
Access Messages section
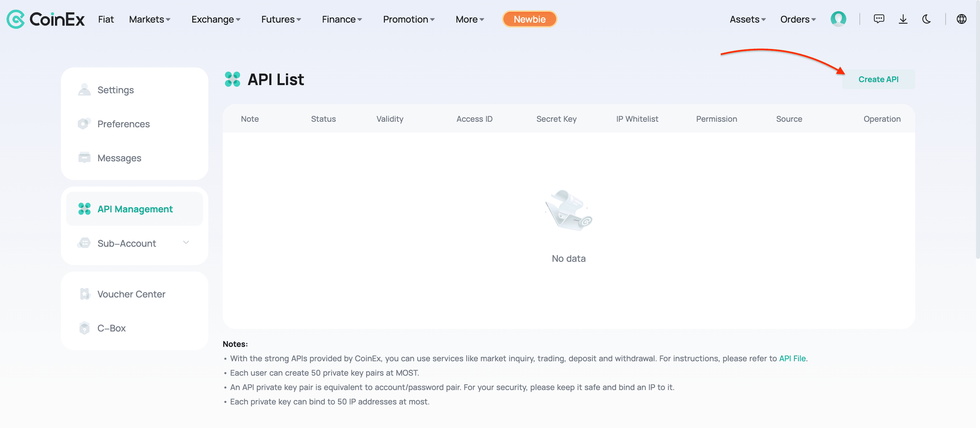[119, 157]
